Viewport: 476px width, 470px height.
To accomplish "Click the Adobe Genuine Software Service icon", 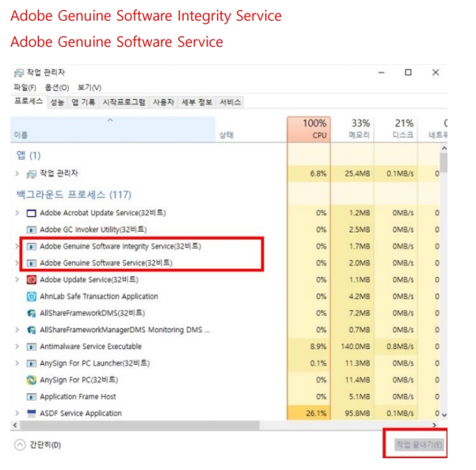I will [x=32, y=263].
